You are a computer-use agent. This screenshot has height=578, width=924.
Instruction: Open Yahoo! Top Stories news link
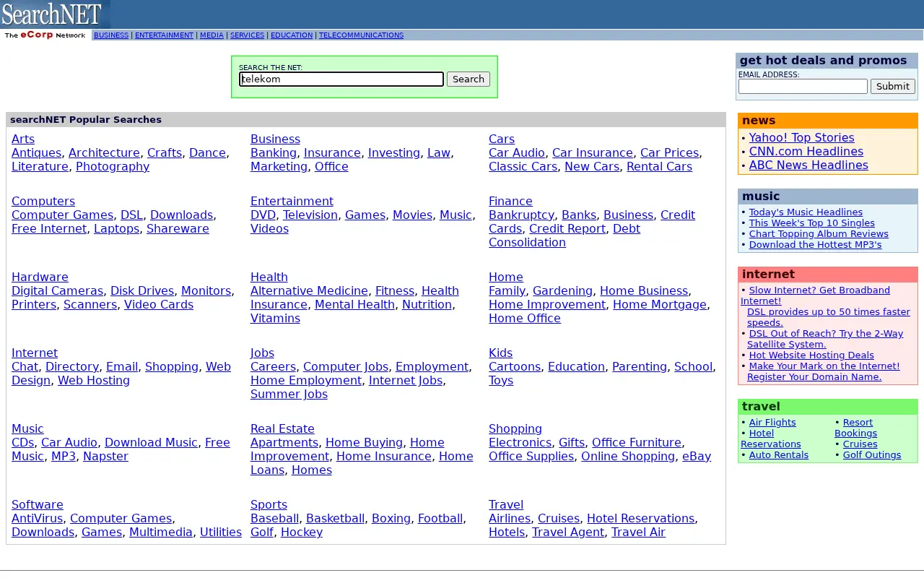tap(801, 138)
